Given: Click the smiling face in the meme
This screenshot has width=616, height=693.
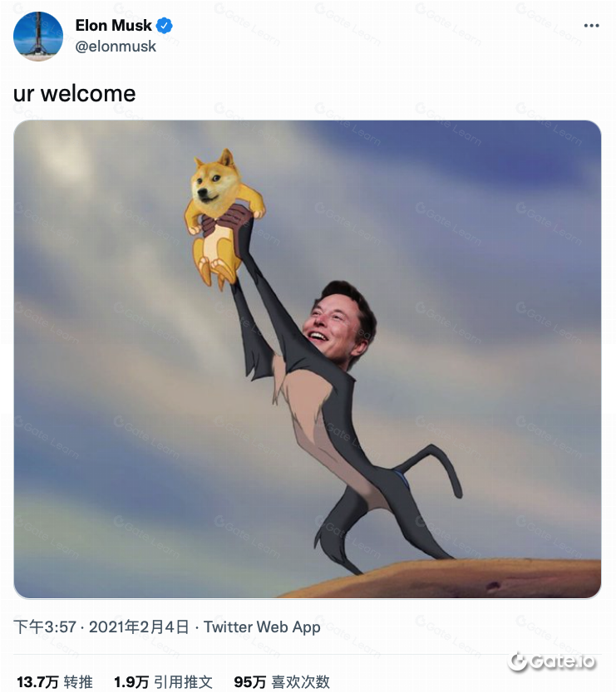Looking at the screenshot, I should coord(338,324).
